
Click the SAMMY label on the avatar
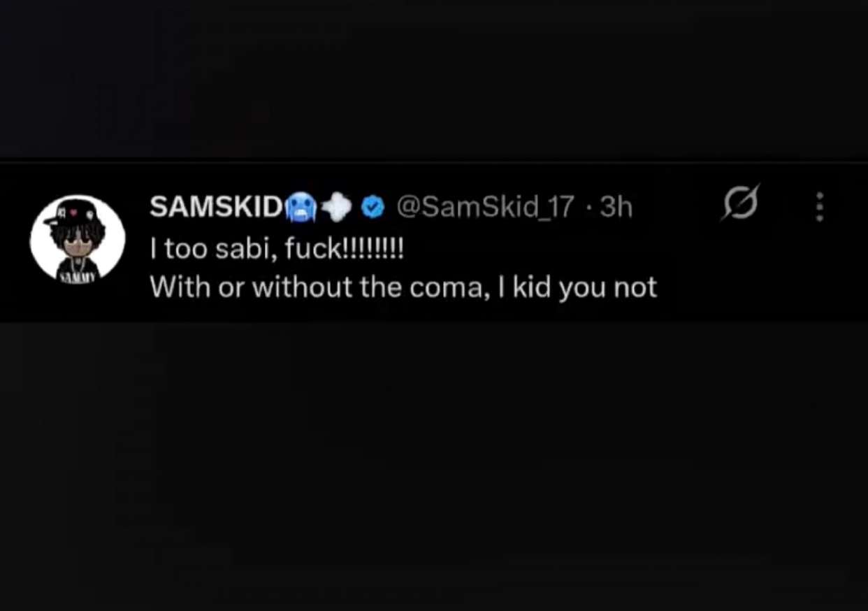76,277
